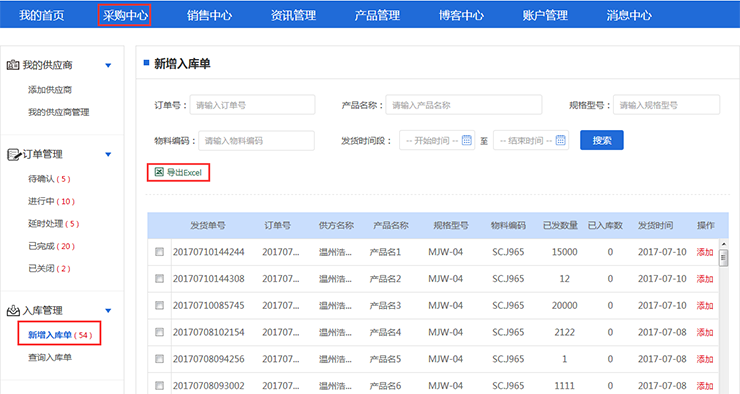This screenshot has height=394, width=740.
Task: Show 进行中 orders
Action: pyautogui.click(x=51, y=201)
